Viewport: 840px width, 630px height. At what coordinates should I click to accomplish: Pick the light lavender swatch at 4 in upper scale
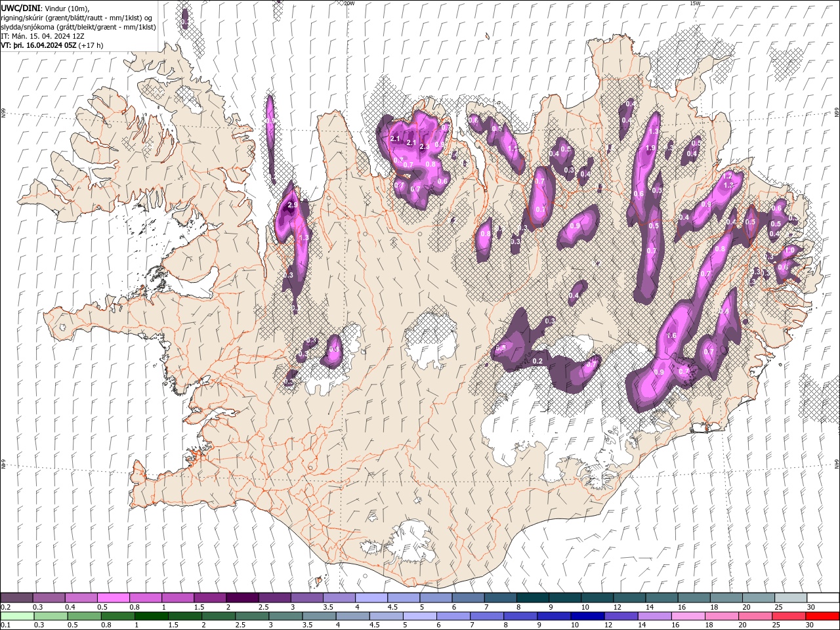pyautogui.click(x=371, y=598)
